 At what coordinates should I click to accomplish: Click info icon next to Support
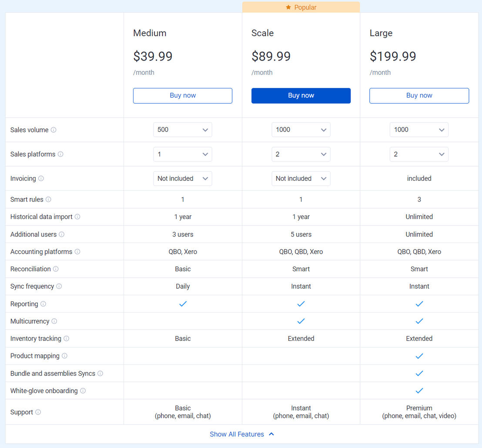point(38,412)
